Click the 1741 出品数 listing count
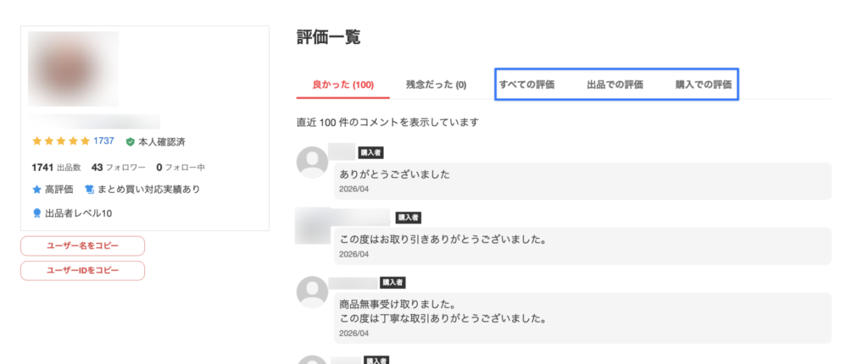 (x=56, y=167)
